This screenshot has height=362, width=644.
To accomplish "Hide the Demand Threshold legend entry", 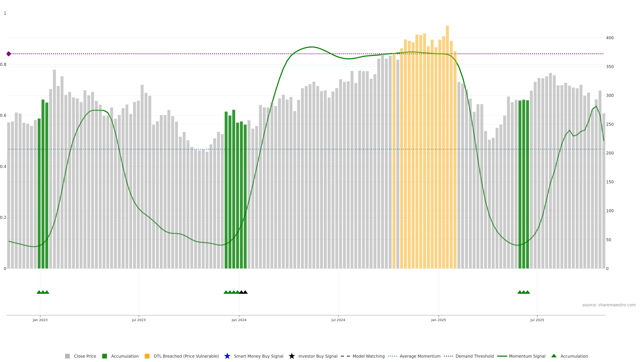I will [x=474, y=356].
